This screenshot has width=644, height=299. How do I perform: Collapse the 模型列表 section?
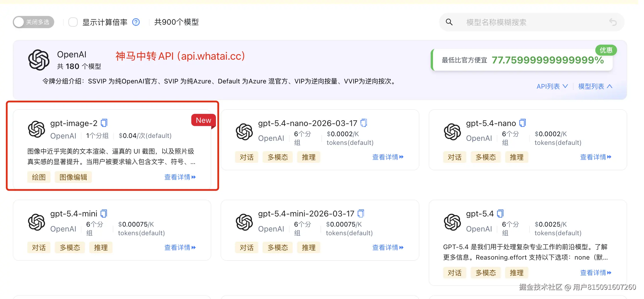coord(595,86)
